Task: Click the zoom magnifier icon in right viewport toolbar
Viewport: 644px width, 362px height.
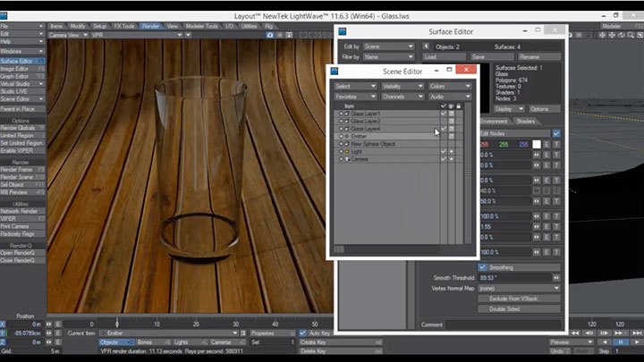Action: tap(631, 35)
